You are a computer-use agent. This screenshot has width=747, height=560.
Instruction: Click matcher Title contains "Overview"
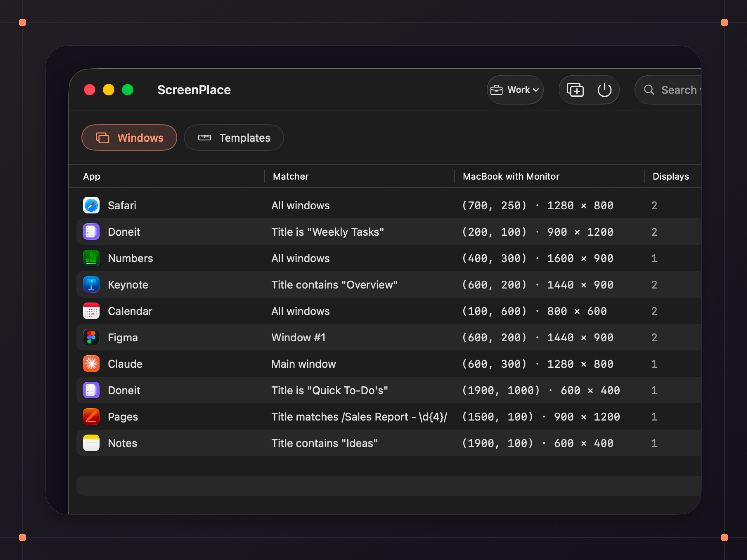334,285
